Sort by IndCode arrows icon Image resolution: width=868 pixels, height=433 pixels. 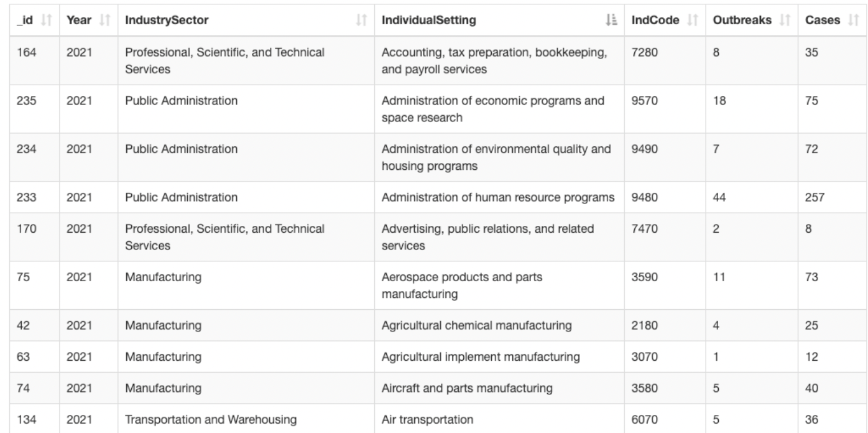pos(690,21)
